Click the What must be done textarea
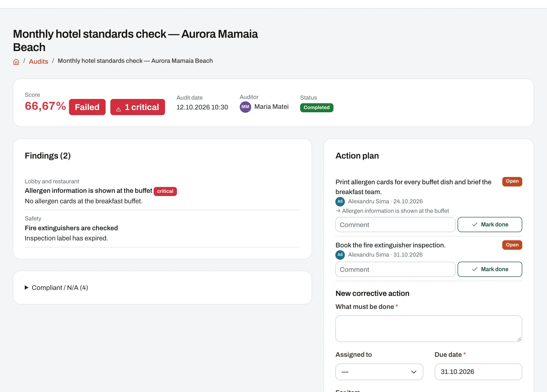The width and height of the screenshot is (547, 392). (x=428, y=329)
